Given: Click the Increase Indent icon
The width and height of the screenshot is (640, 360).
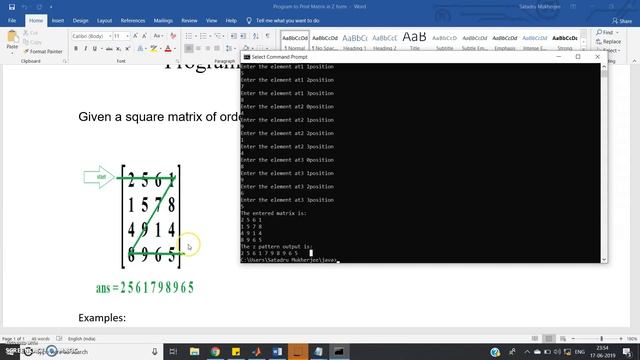Looking at the screenshot, I should [x=243, y=36].
